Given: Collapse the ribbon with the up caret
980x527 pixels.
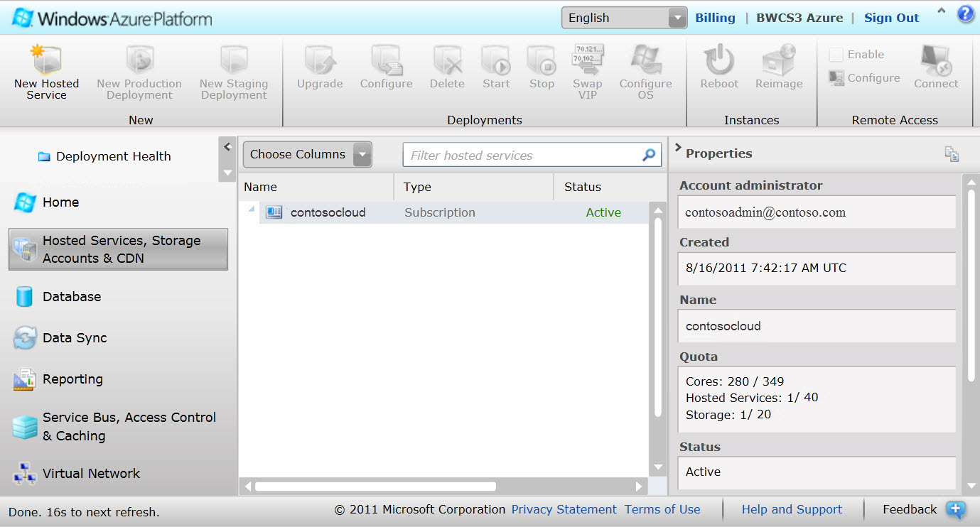Looking at the screenshot, I should [942, 11].
